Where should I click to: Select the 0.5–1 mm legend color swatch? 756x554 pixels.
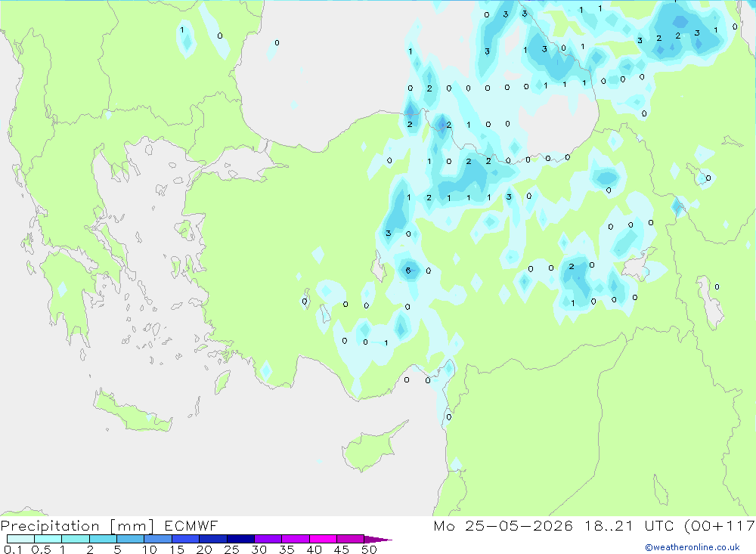click(48, 539)
